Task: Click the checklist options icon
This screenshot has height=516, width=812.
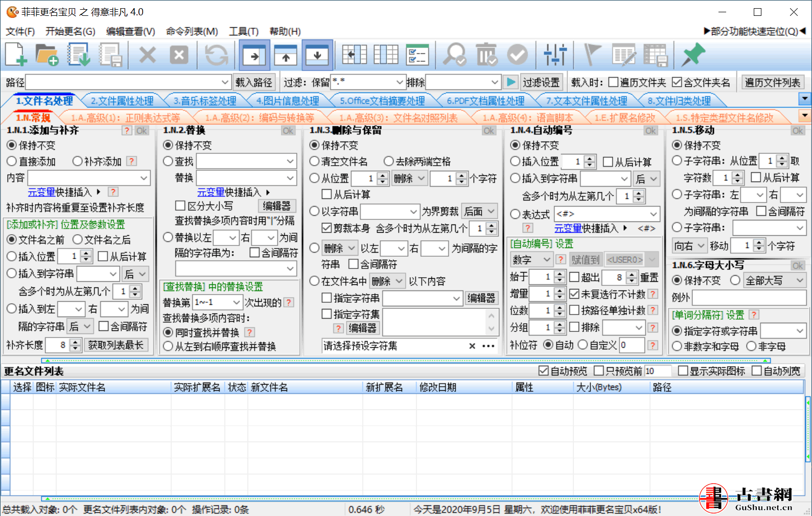Action: pyautogui.click(x=417, y=55)
